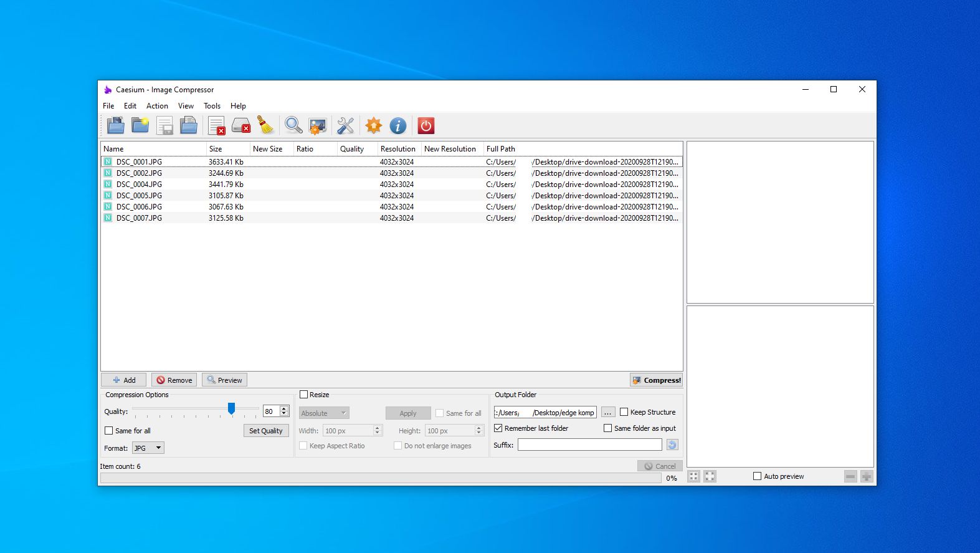Open the File menu
The height and width of the screenshot is (553, 980).
(x=108, y=106)
